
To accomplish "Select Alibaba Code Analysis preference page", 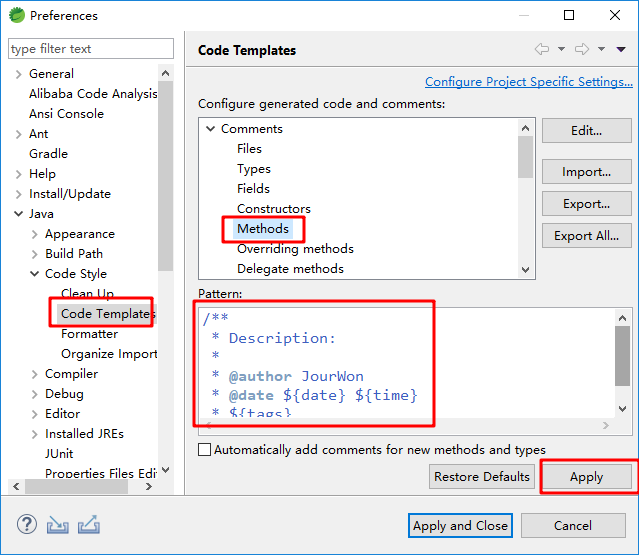I will click(93, 94).
